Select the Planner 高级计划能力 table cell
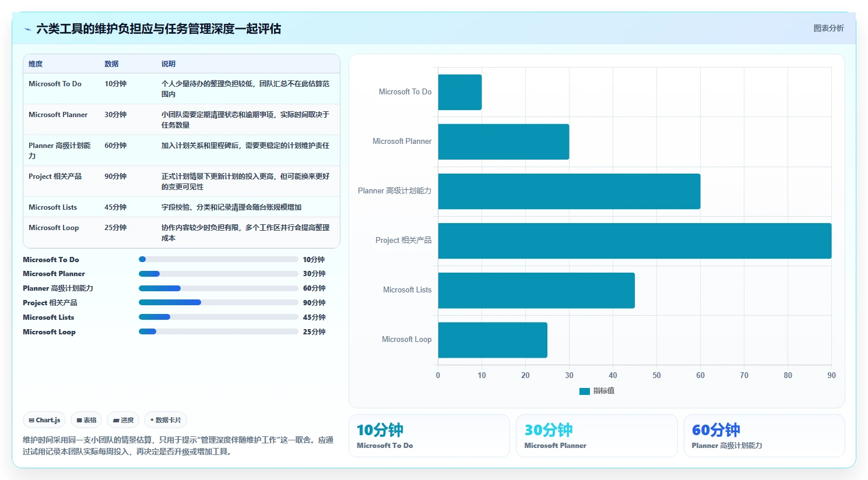Image resolution: width=868 pixels, height=480 pixels. [60, 151]
